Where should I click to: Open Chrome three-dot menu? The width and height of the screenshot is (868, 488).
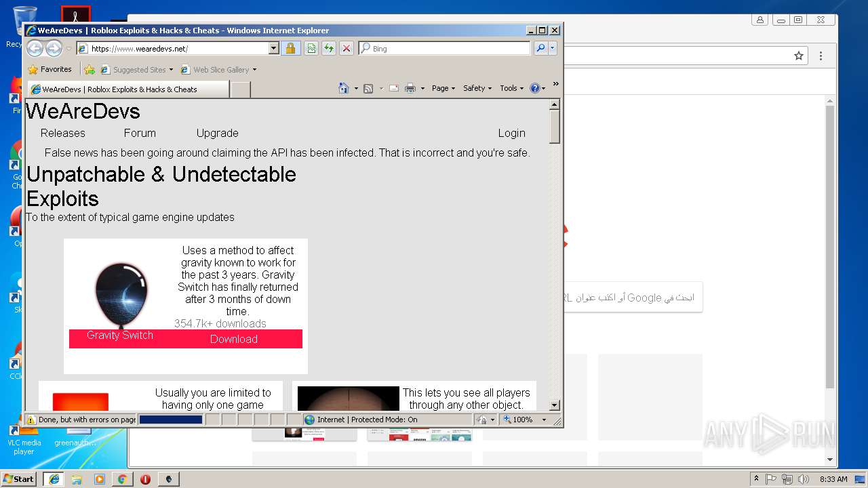coord(821,56)
